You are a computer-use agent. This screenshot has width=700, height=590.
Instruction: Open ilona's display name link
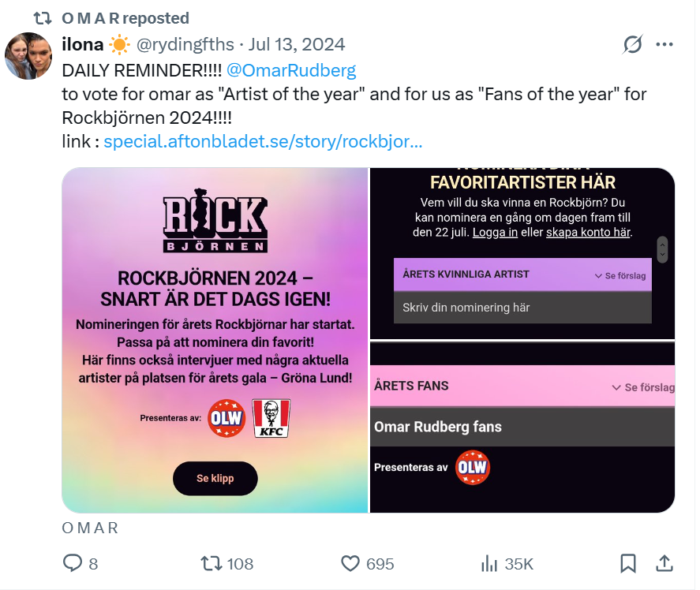(83, 44)
